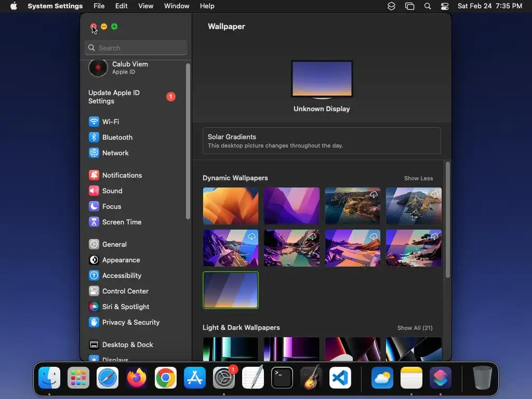
Task: Open Control Center in menu bar
Action: (445, 6)
